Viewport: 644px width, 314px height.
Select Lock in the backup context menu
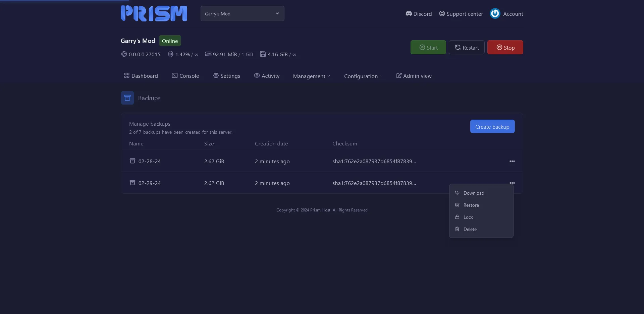(x=468, y=217)
